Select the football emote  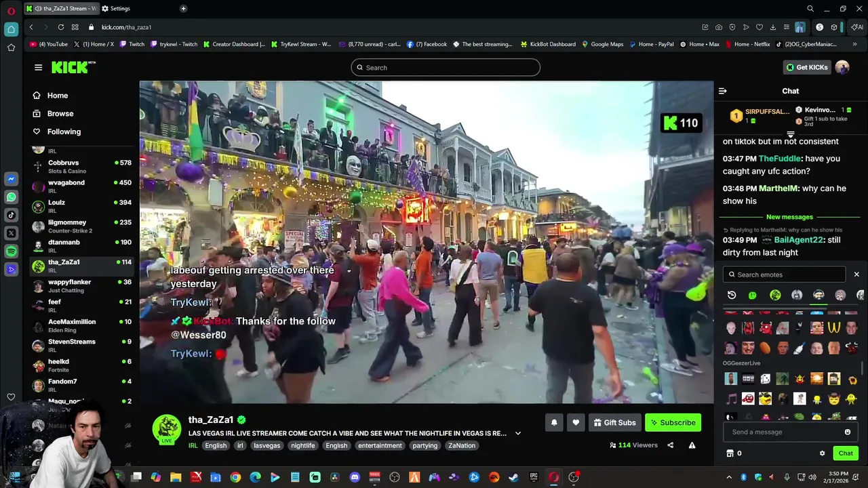pyautogui.click(x=765, y=348)
